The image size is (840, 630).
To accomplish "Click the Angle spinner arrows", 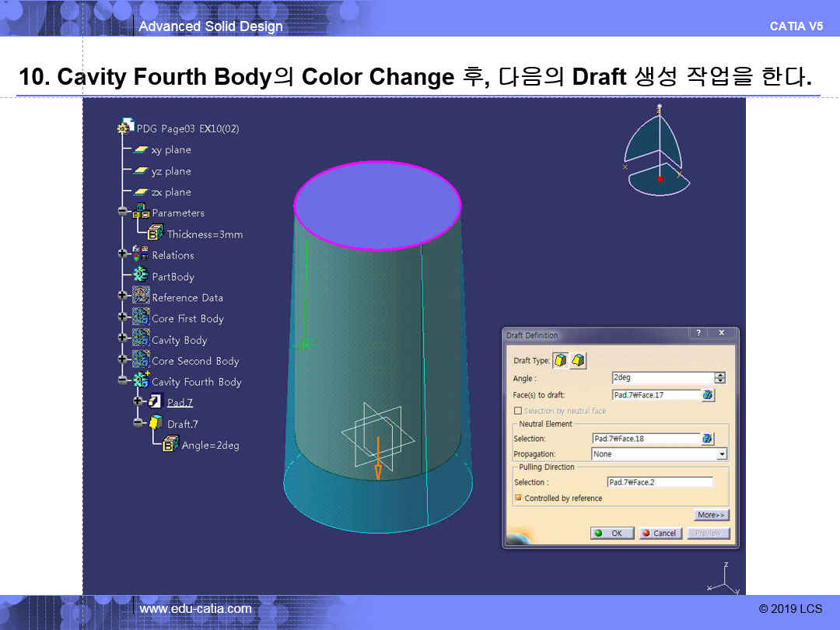I will coord(719,378).
